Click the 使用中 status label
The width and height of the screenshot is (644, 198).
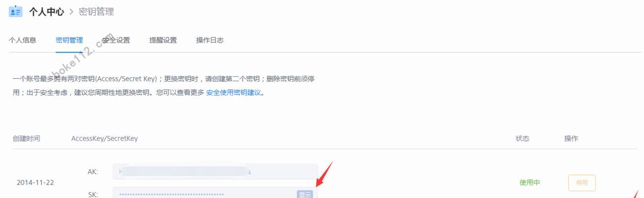529,183
